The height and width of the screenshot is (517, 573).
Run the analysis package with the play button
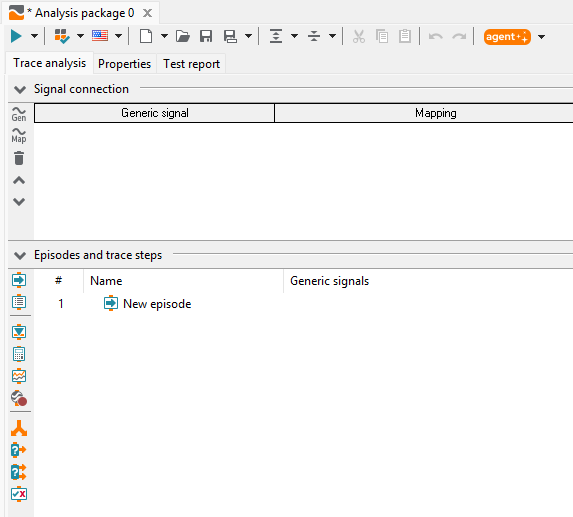16,37
